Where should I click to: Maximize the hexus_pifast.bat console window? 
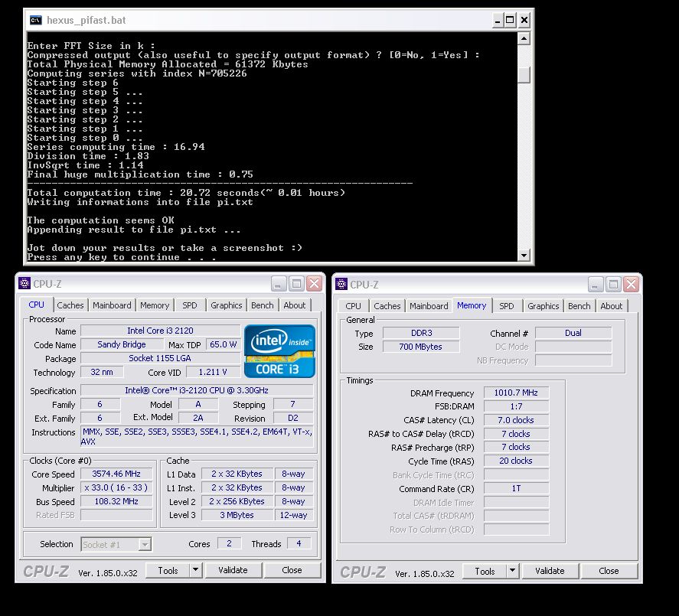point(510,20)
